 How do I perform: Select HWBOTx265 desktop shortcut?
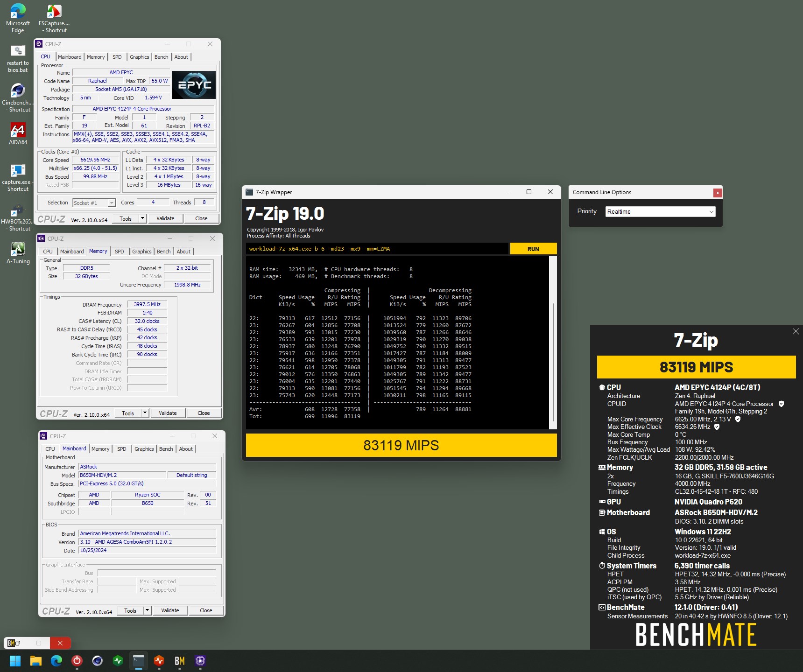tap(18, 217)
